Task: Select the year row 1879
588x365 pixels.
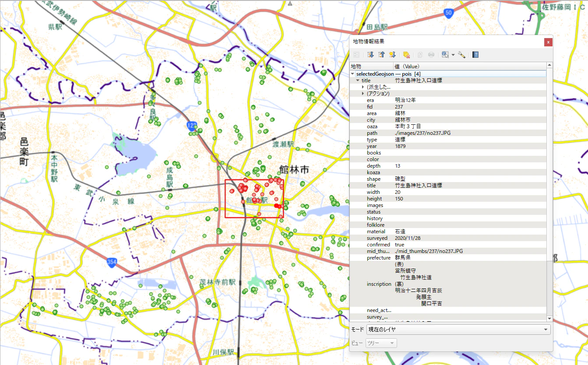Action: click(448, 146)
